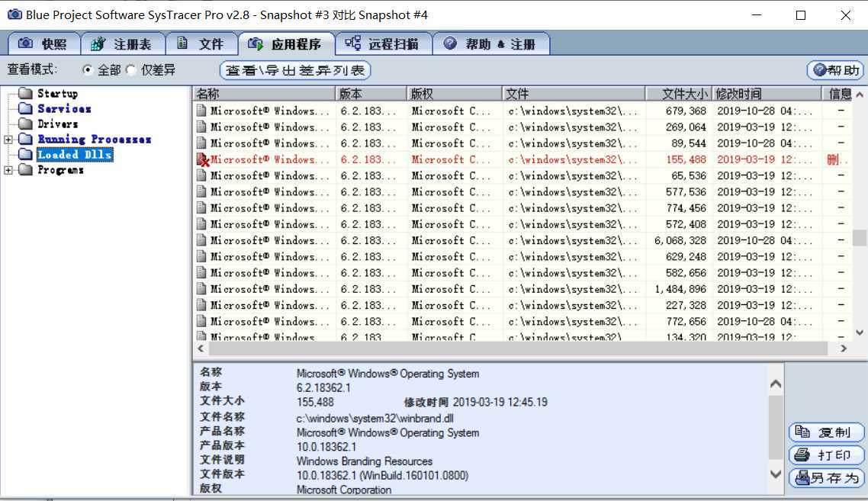Click the deleted file icon on red row

point(203,160)
